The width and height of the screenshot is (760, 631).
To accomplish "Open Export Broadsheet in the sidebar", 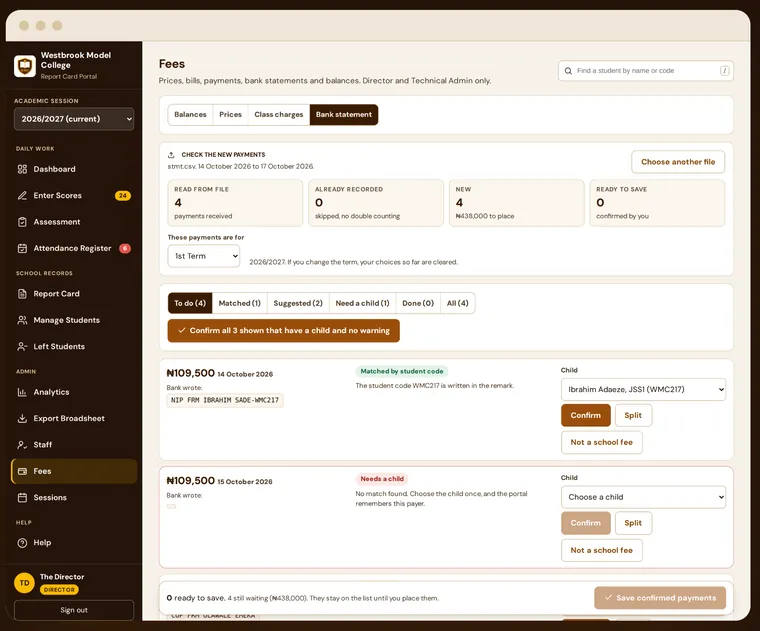I will [x=74, y=419].
